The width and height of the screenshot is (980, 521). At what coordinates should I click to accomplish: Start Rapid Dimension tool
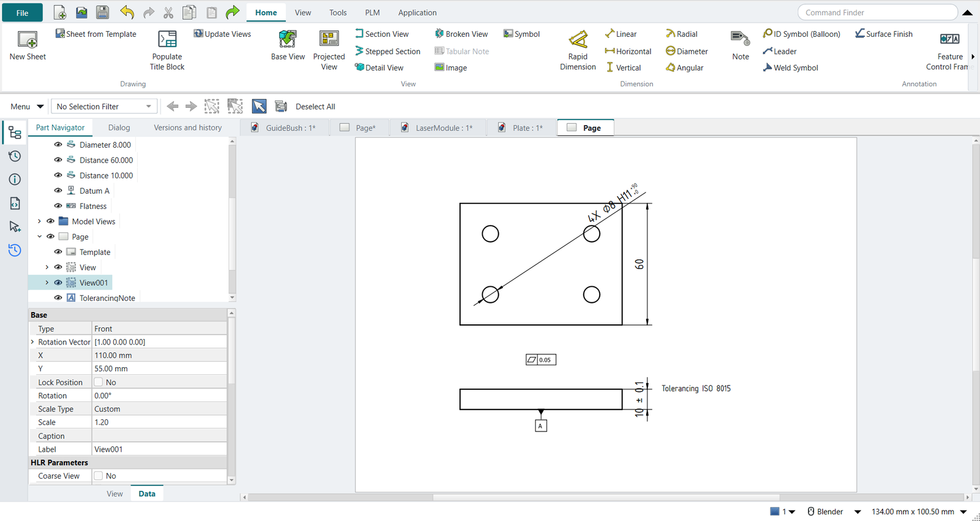click(578, 50)
